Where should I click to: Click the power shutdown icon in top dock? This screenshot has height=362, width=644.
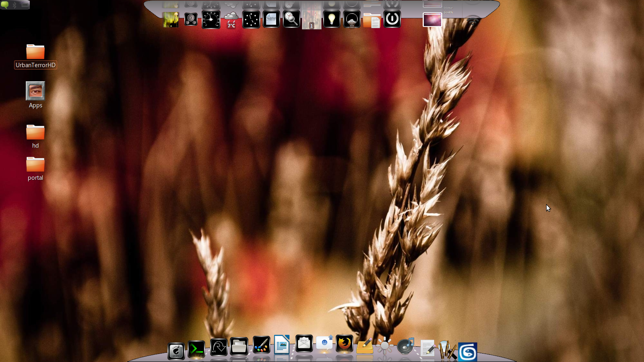coord(392,19)
